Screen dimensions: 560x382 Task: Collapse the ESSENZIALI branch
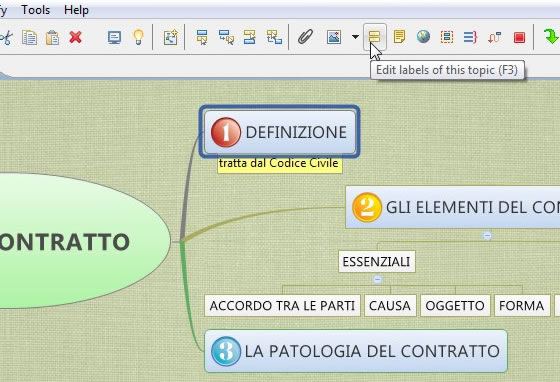click(378, 279)
